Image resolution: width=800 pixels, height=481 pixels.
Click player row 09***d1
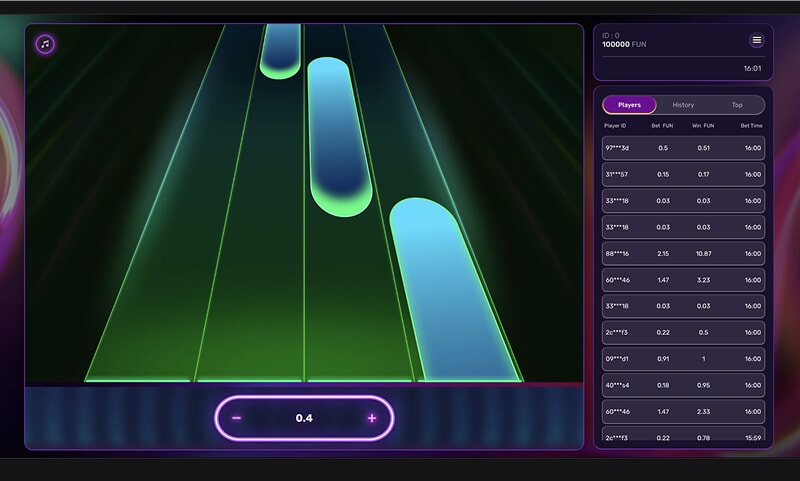coord(683,358)
